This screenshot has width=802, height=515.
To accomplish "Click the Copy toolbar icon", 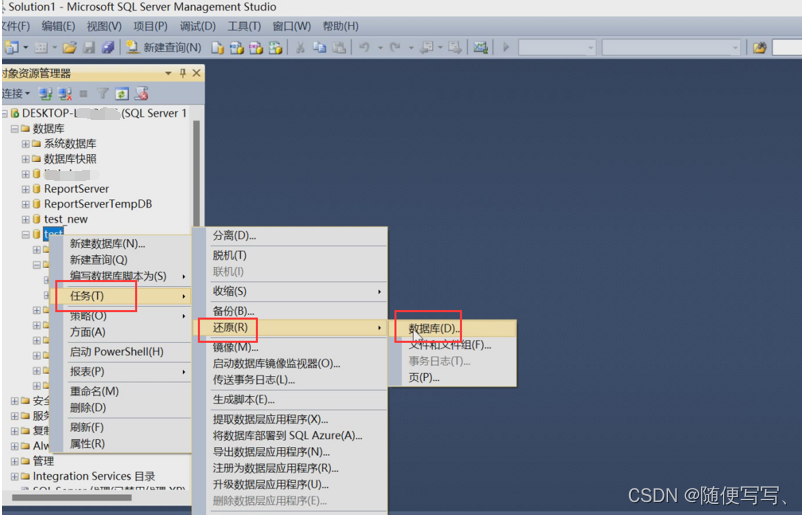I will point(320,48).
